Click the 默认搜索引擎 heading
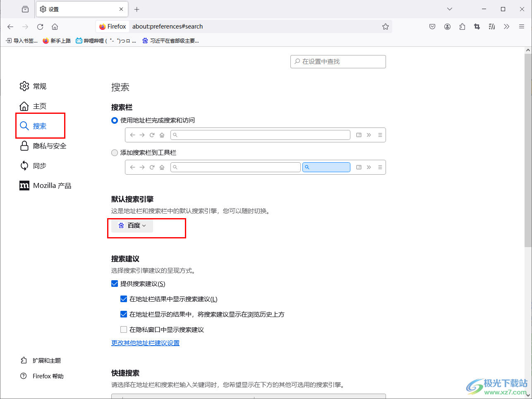This screenshot has height=399, width=532. coord(132,199)
